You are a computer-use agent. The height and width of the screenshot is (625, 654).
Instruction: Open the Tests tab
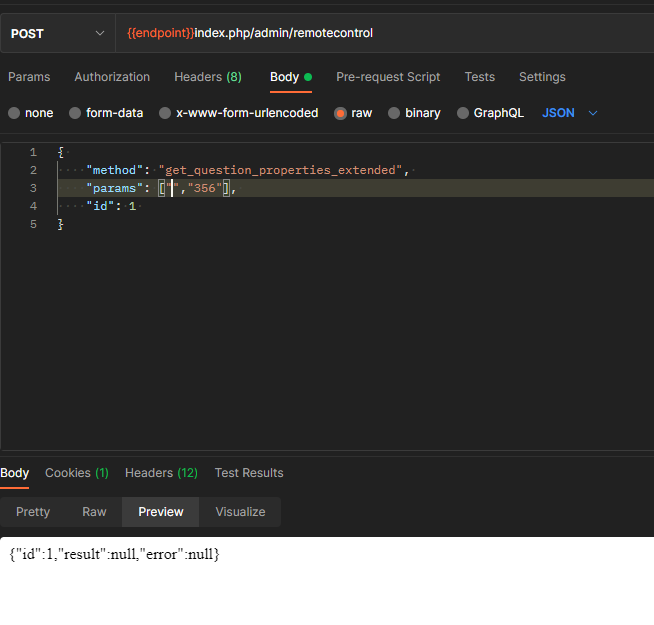pyautogui.click(x=479, y=77)
